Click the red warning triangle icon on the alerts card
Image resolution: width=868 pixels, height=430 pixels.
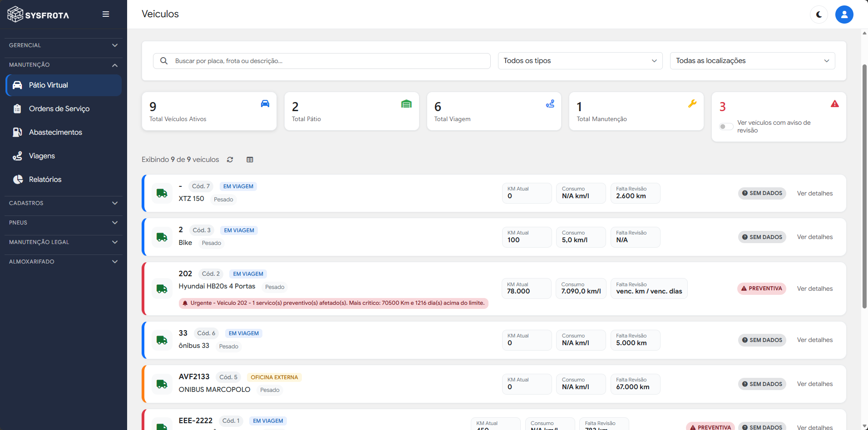[x=835, y=104]
